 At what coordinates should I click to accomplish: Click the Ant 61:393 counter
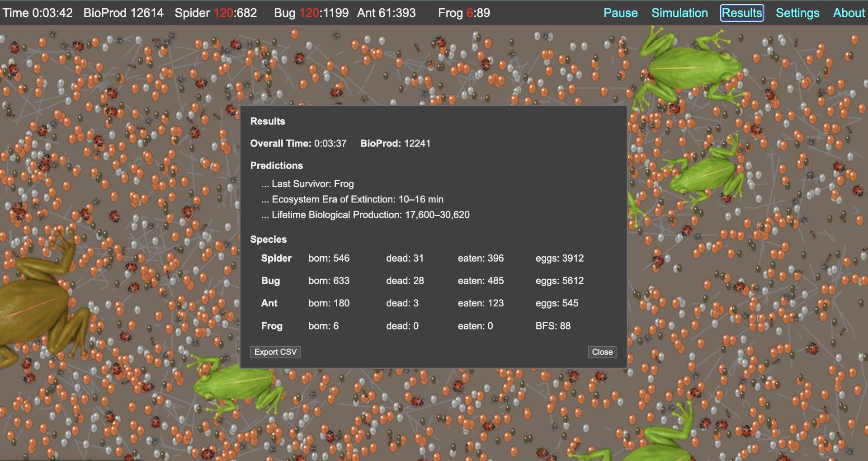point(387,13)
